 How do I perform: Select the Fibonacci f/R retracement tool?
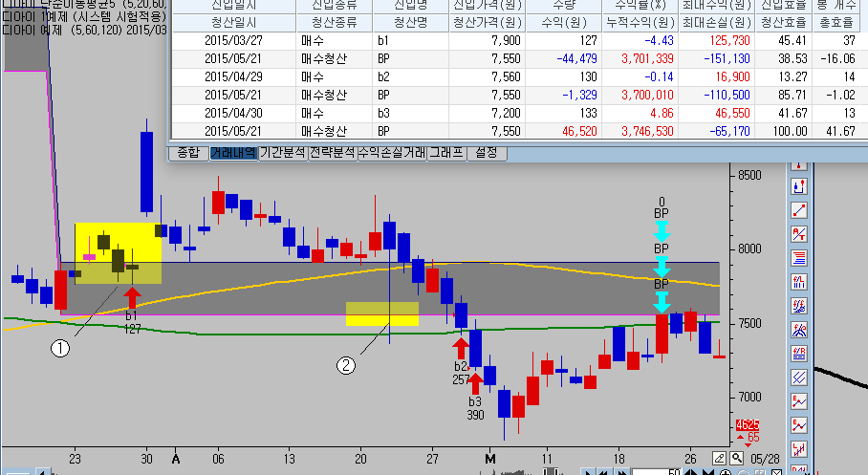(x=799, y=354)
